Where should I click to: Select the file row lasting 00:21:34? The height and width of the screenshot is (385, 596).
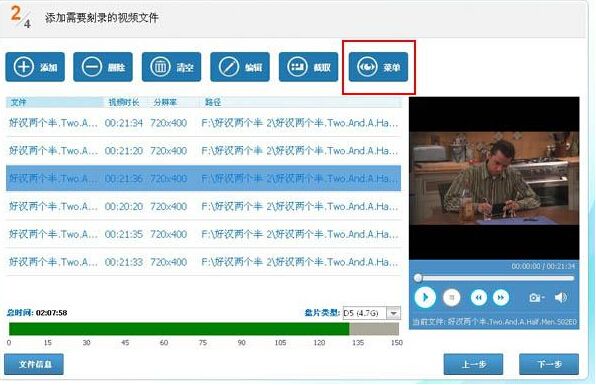coord(203,123)
